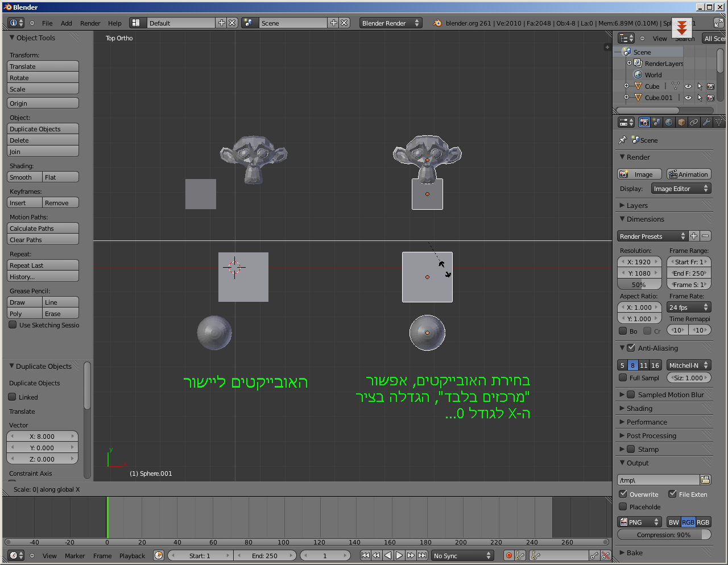Add a new screen layout with plus
The height and width of the screenshot is (565, 728).
coord(221,23)
